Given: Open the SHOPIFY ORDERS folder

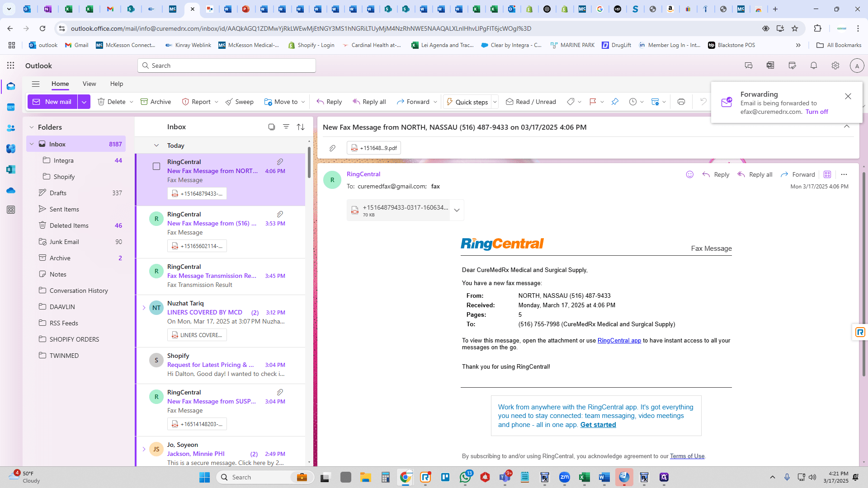Looking at the screenshot, I should (x=76, y=339).
